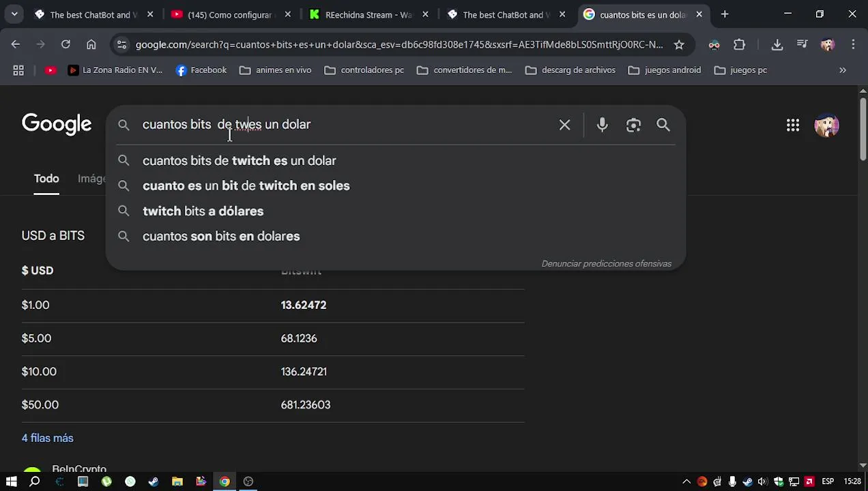This screenshot has height=491, width=868.
Task: Open bookmarks apps grid shortcut
Action: coord(18,70)
